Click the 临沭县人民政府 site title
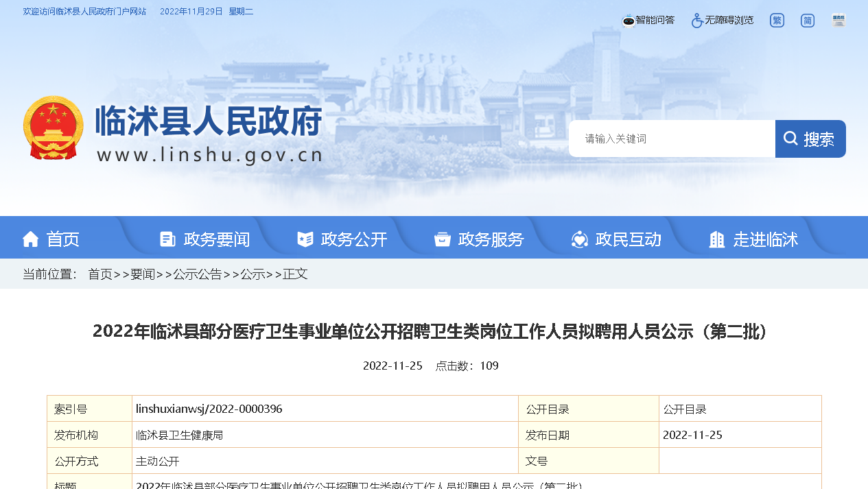This screenshot has width=868, height=489. [209, 122]
